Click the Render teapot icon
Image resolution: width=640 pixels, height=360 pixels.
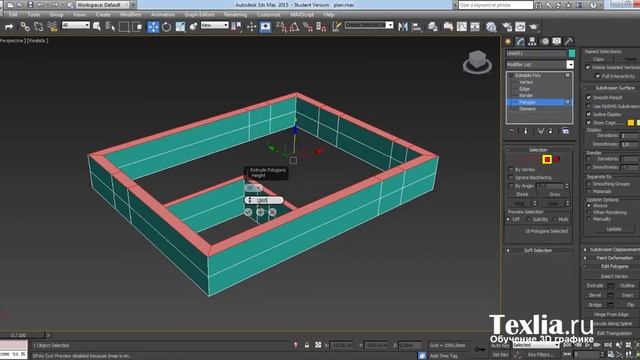tap(533, 27)
